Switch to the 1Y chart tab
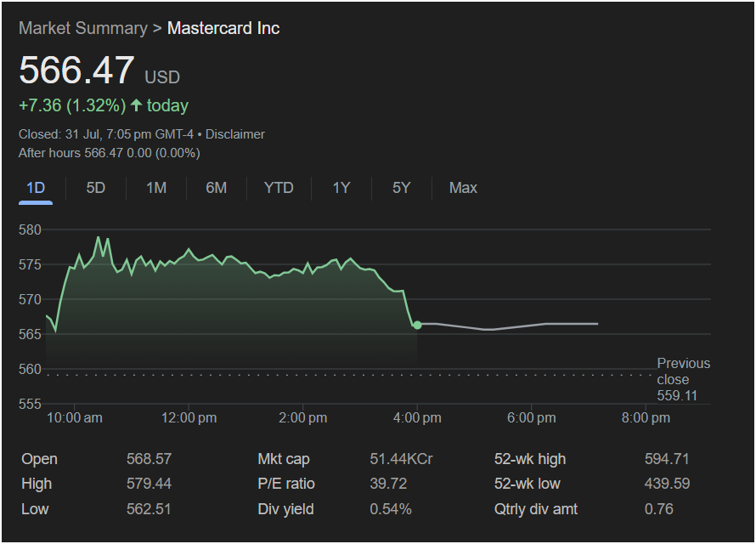This screenshot has height=544, width=756. 341,188
